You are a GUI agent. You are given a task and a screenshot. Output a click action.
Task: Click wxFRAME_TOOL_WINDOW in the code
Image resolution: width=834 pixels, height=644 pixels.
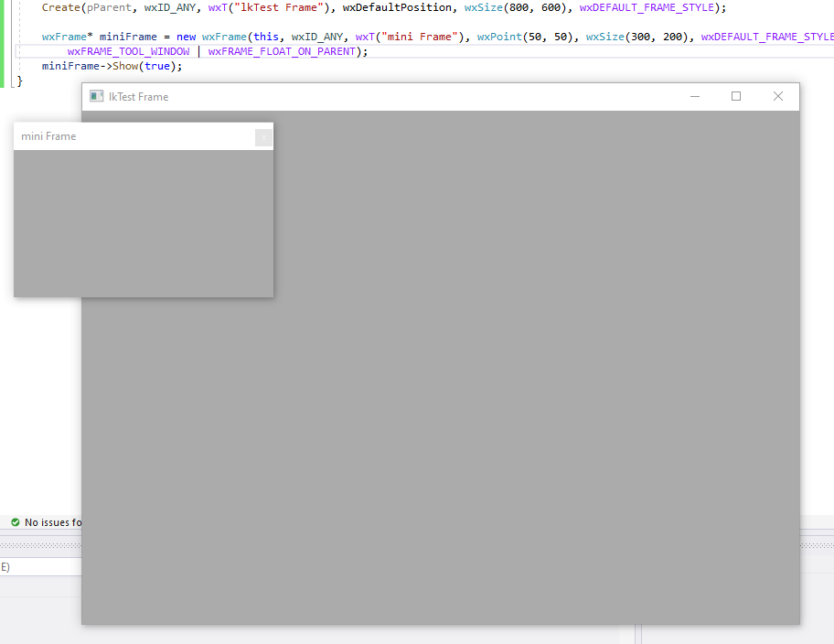tap(128, 51)
